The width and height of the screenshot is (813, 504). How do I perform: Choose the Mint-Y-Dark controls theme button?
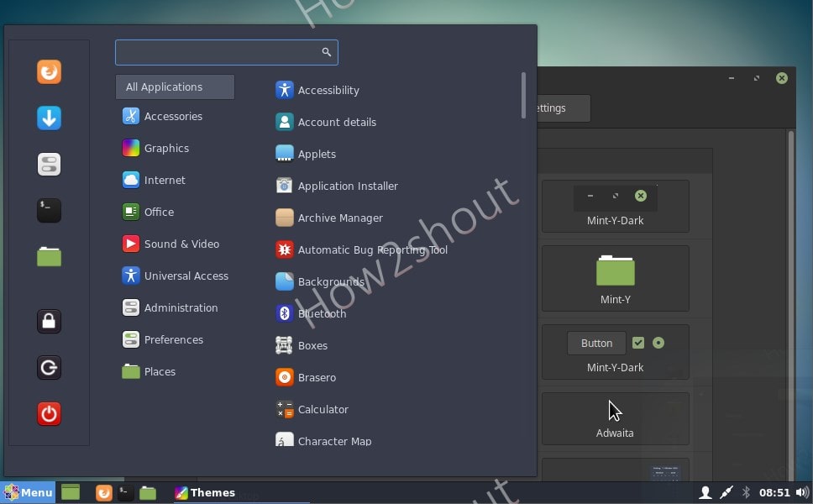(616, 352)
